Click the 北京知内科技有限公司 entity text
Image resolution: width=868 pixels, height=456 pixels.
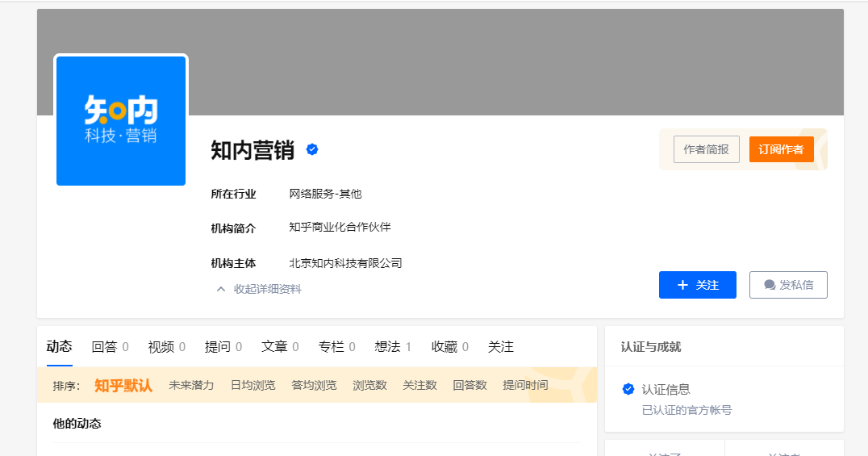click(x=345, y=263)
